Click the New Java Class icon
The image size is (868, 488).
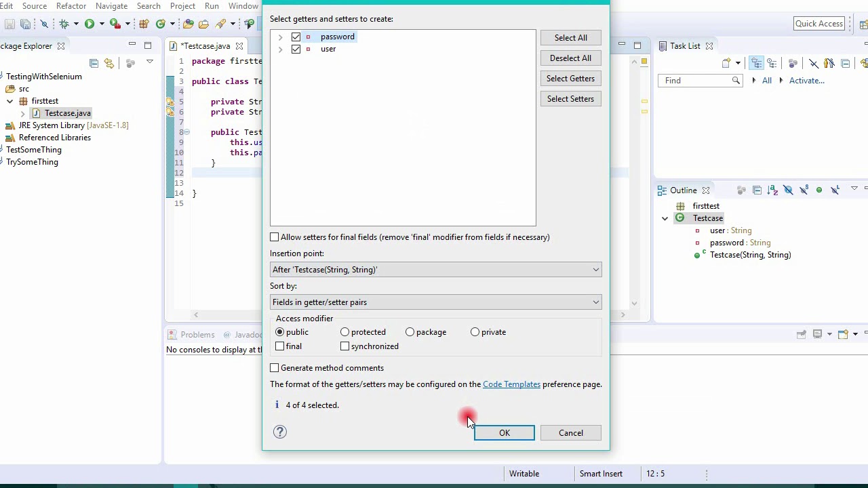pyautogui.click(x=161, y=24)
